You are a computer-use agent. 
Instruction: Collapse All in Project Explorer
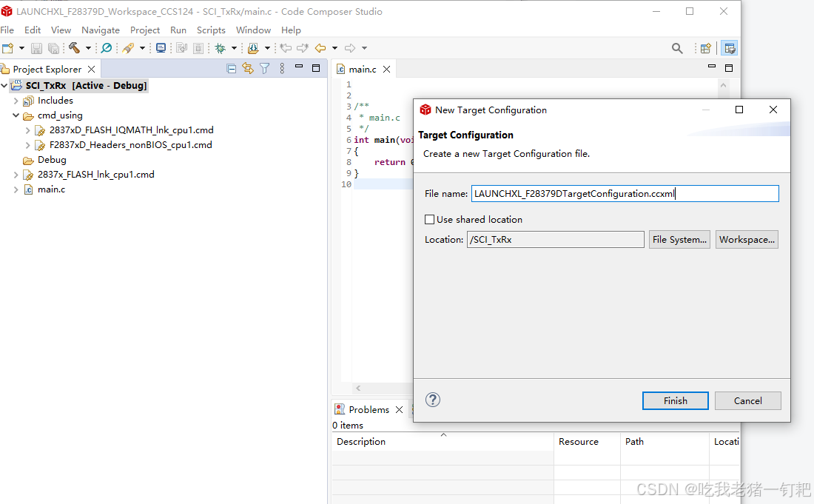click(232, 69)
